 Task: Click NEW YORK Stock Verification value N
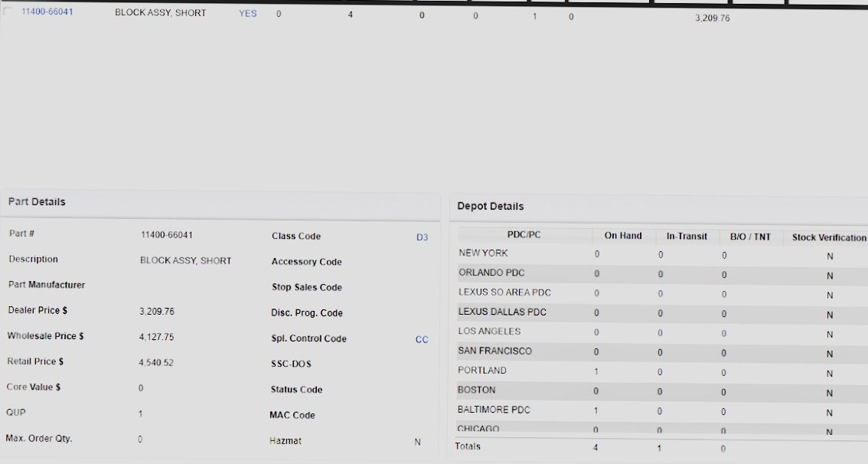[830, 257]
